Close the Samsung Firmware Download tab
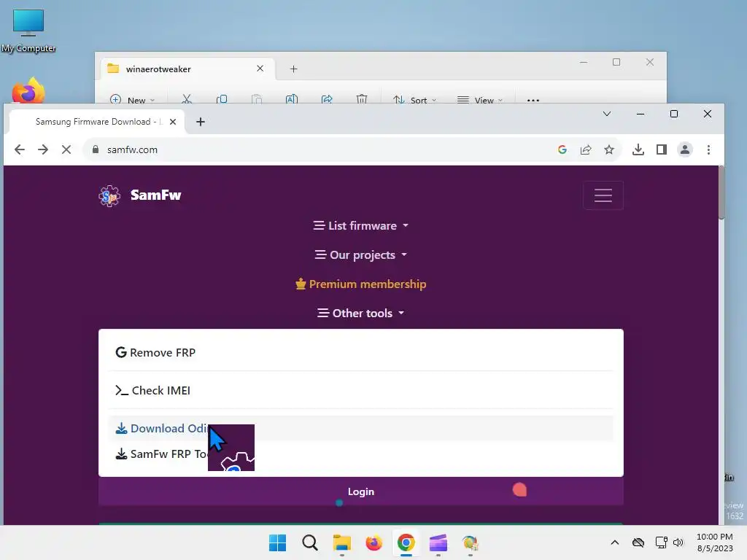Image resolution: width=747 pixels, height=560 pixels. 173,122
